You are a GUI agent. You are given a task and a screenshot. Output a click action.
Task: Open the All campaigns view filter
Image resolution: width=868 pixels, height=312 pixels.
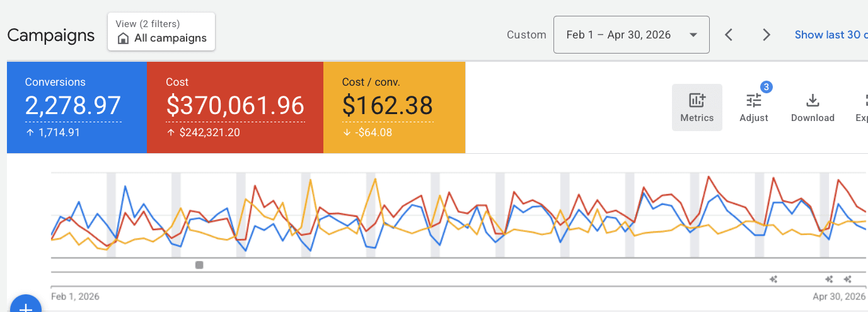pos(161,32)
